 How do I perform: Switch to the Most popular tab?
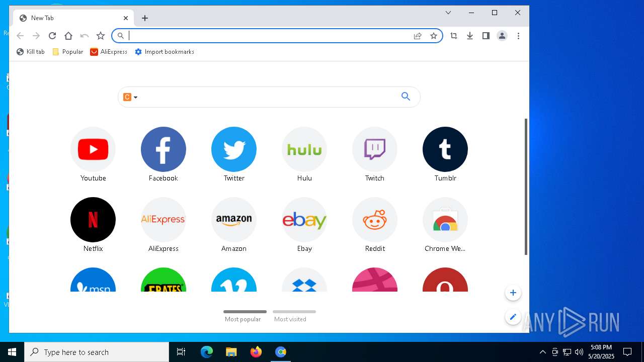(x=245, y=316)
